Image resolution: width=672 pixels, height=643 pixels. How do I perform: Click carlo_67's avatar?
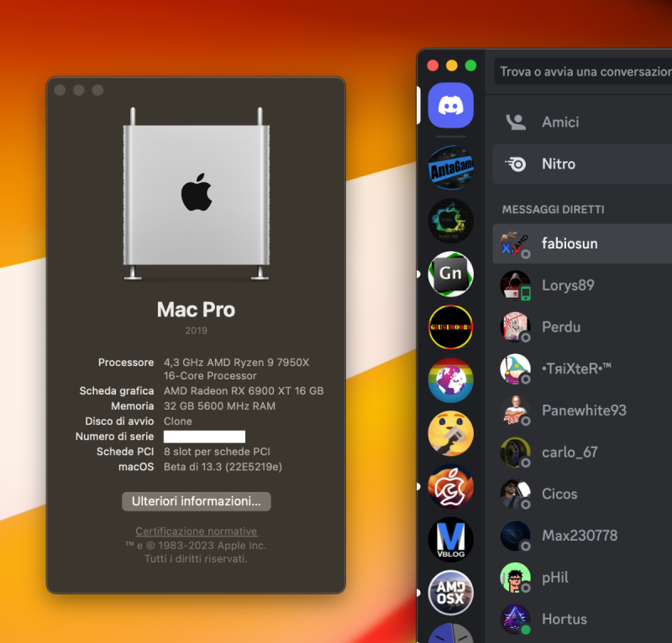[x=515, y=452]
